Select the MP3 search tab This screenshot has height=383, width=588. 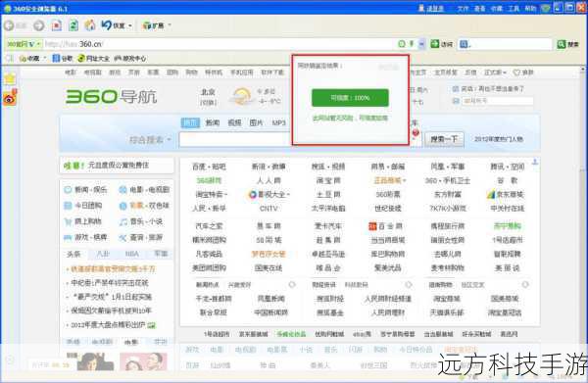[x=278, y=122]
